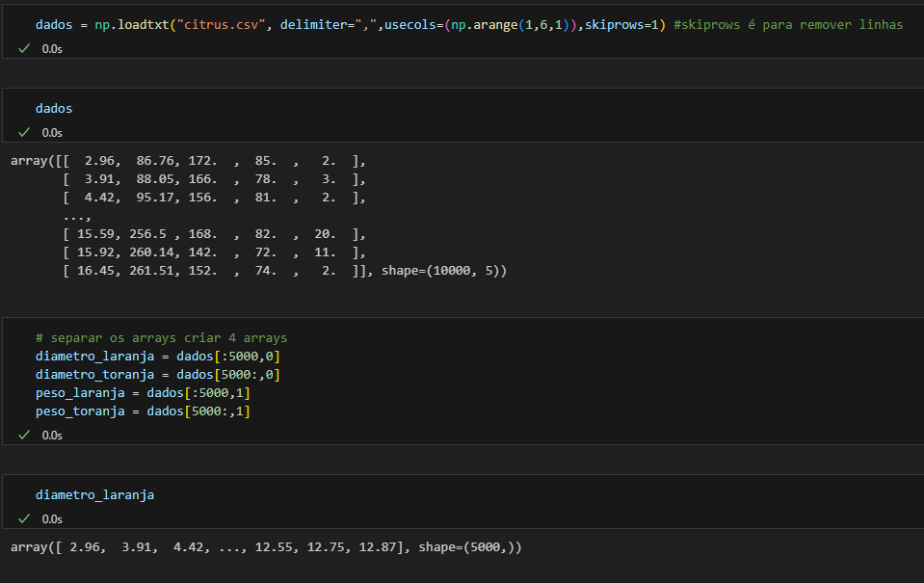Click the output row starting with 4.42, 95.17
This screenshot has height=583, width=924.
215,197
